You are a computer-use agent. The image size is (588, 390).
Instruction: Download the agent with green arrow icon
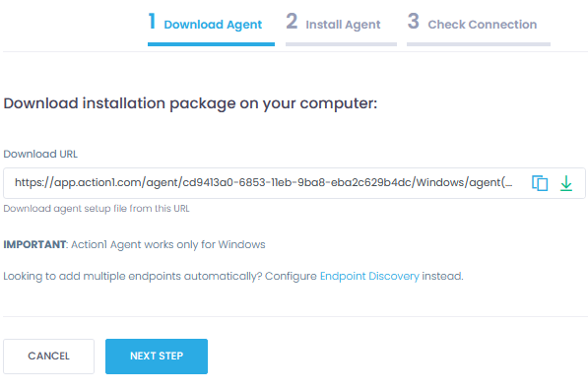(566, 183)
